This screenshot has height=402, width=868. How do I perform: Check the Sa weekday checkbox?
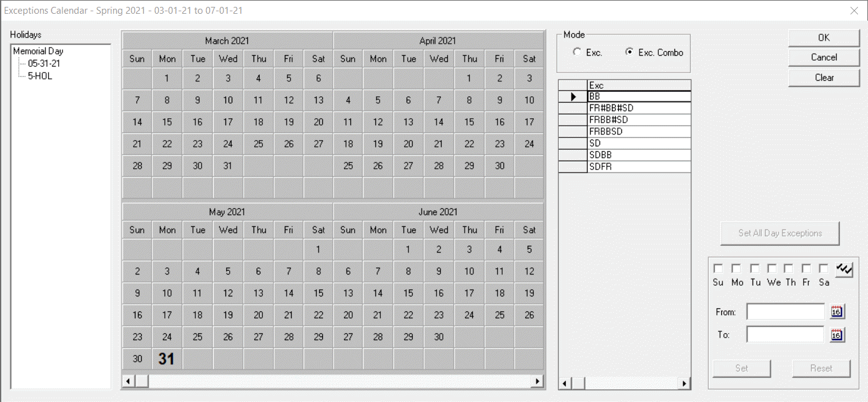(824, 268)
